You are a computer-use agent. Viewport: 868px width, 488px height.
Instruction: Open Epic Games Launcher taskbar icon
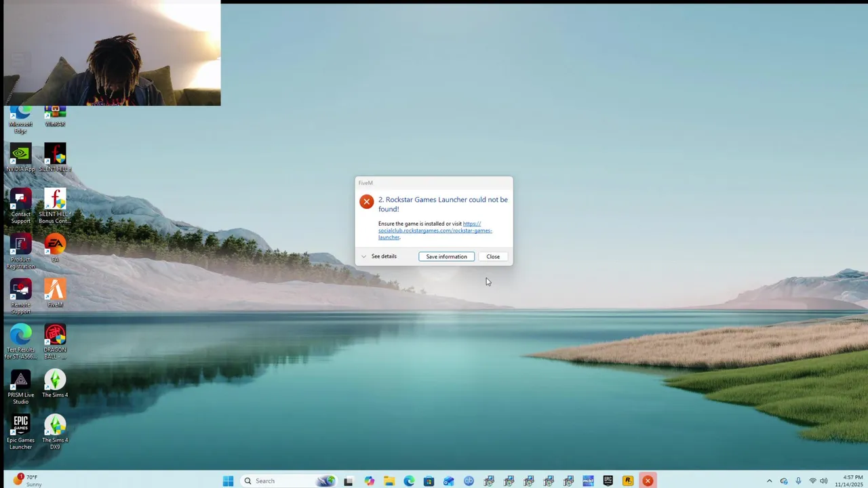(x=608, y=481)
